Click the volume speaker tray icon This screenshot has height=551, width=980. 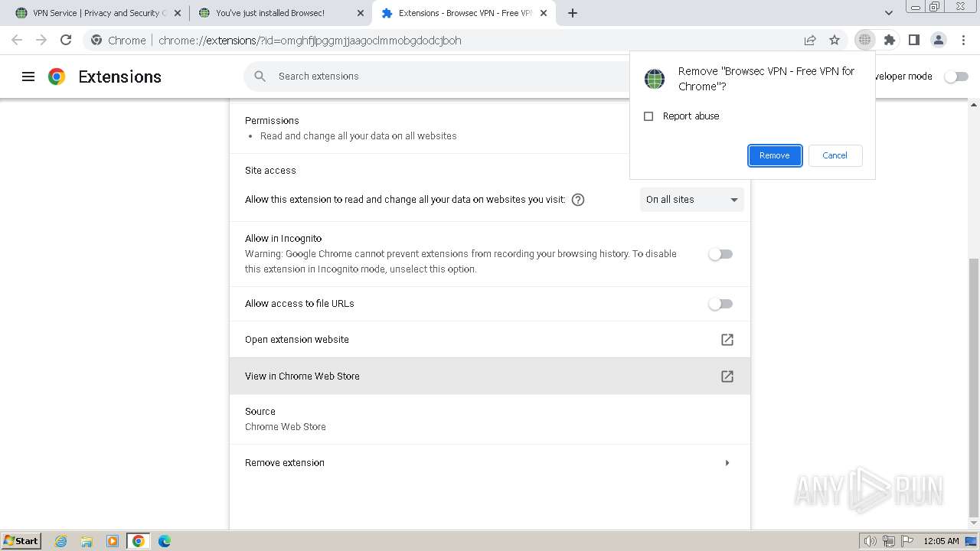pyautogui.click(x=870, y=541)
